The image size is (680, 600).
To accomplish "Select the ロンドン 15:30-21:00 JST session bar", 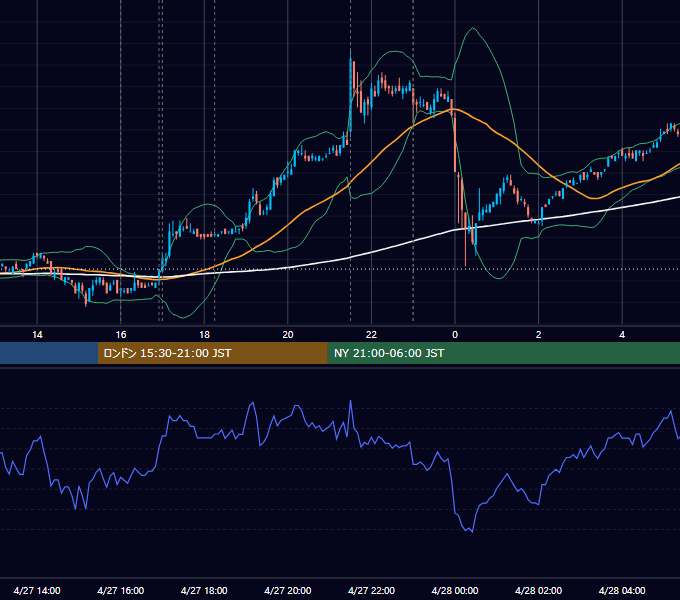I will pos(212,353).
